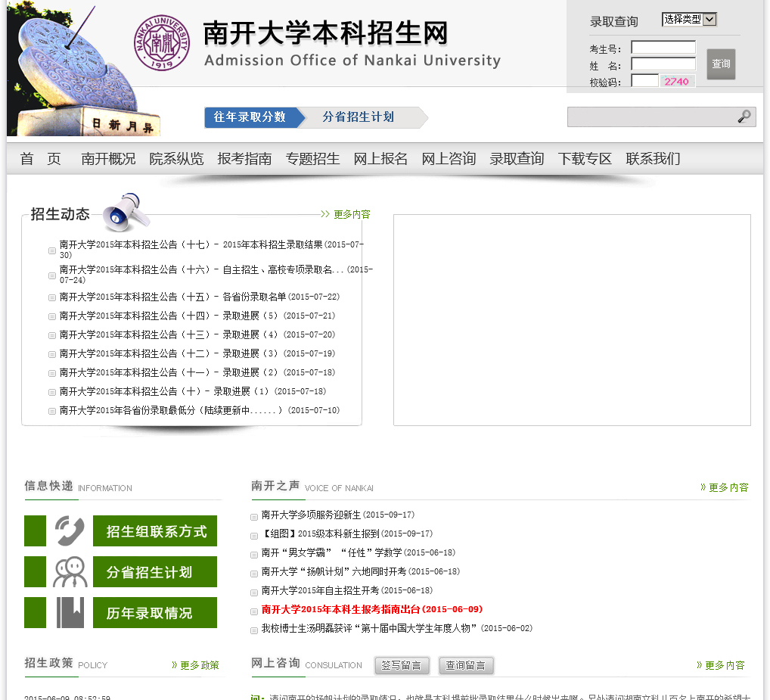Click the 考生号 input field
Screen dimensions: 770x700
pos(663,48)
